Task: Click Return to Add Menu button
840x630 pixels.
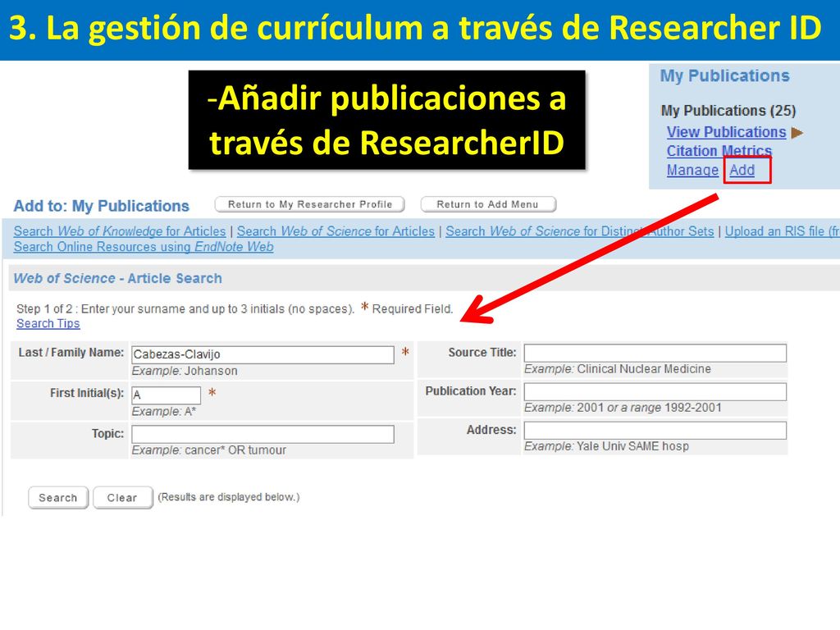Action: [x=488, y=204]
